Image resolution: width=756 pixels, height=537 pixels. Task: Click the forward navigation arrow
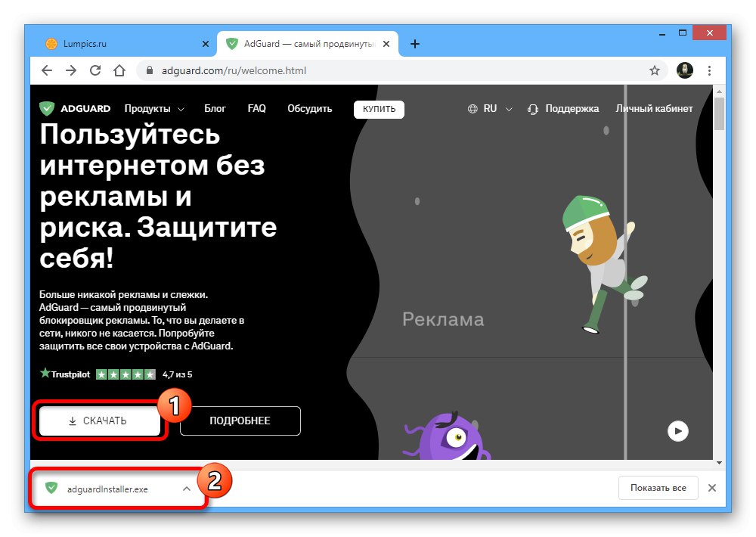pyautogui.click(x=71, y=70)
